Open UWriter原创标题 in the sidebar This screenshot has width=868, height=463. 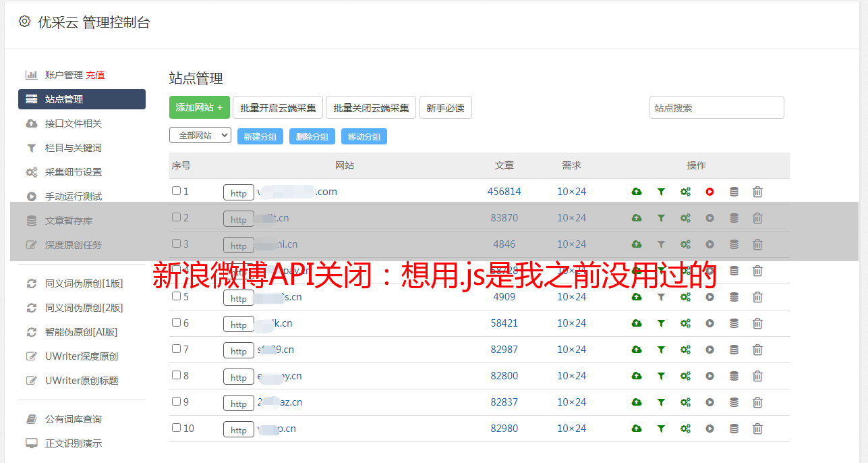tap(82, 381)
